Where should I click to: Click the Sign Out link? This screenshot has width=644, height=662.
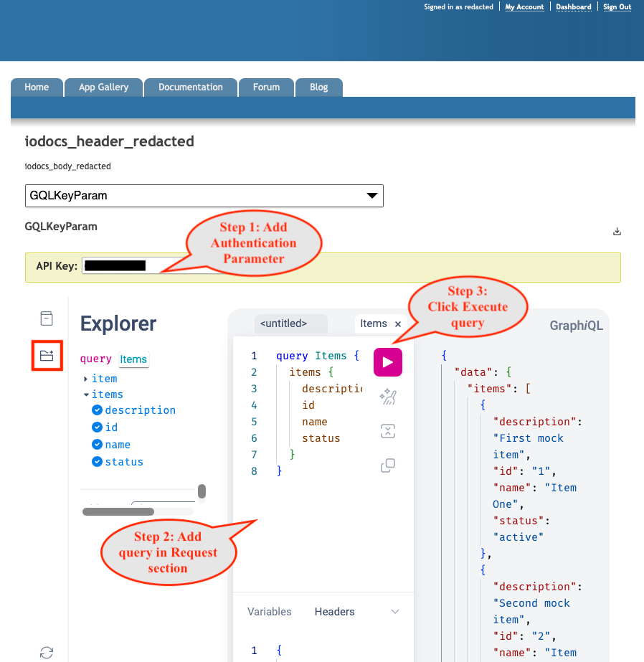pos(617,6)
